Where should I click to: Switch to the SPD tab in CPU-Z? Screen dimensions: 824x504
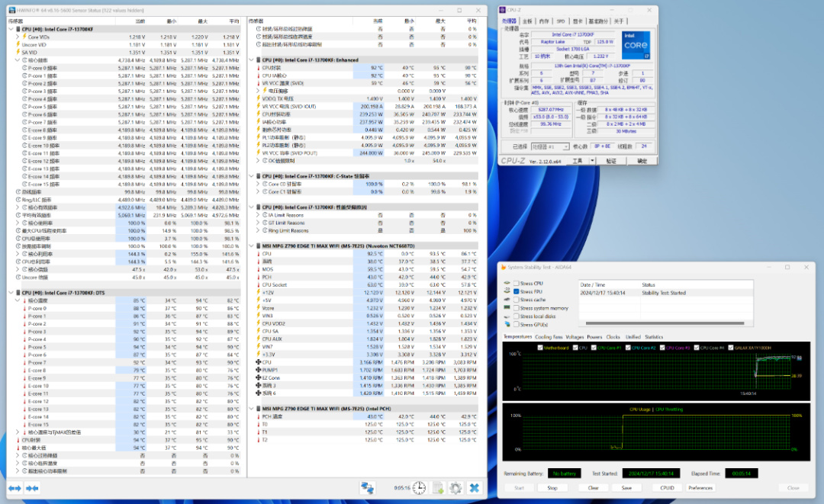click(x=560, y=21)
